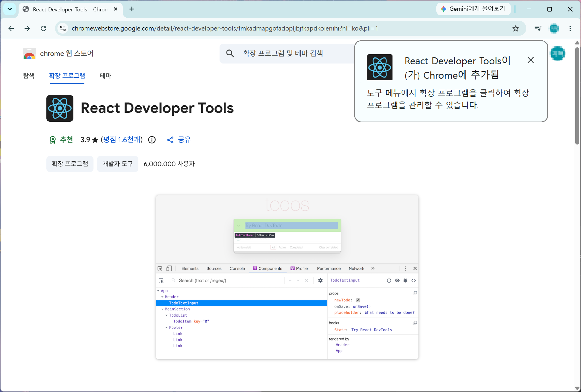Image resolution: width=581 pixels, height=392 pixels.
Task: Open the media controls icon in toolbar
Action: pos(538,28)
